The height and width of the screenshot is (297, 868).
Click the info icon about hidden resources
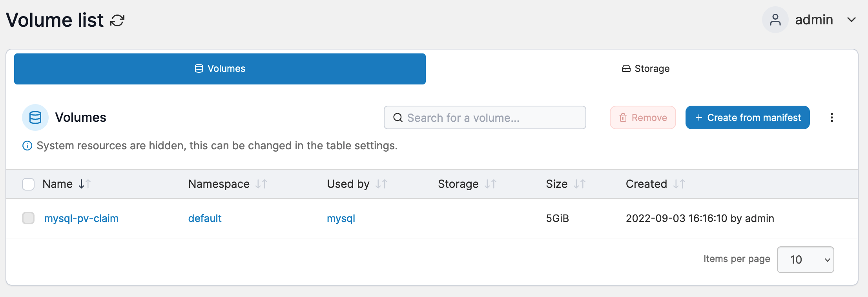(x=27, y=146)
